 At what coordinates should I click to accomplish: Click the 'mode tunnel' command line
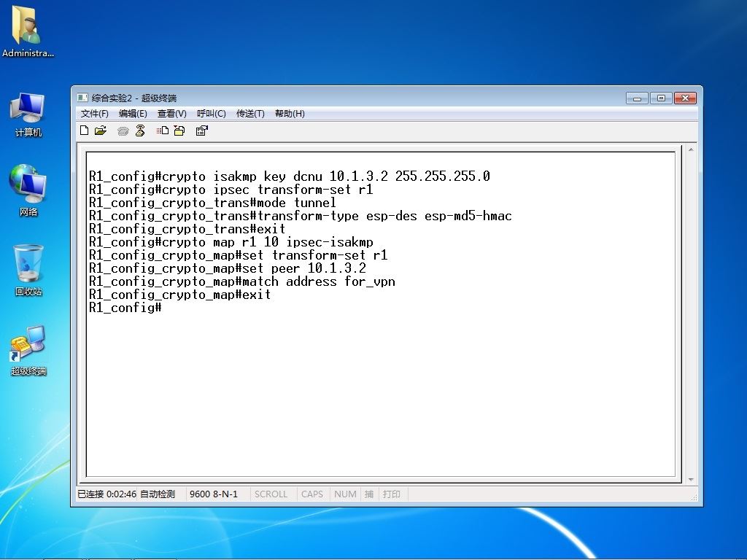tap(212, 203)
